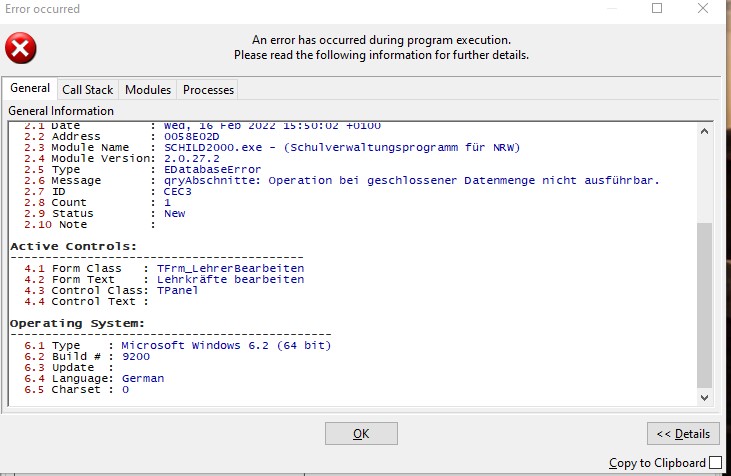Screen dimensions: 731x476
Task: Click the Lehrkräfte bearbeiten form text
Action: [x=230, y=279]
